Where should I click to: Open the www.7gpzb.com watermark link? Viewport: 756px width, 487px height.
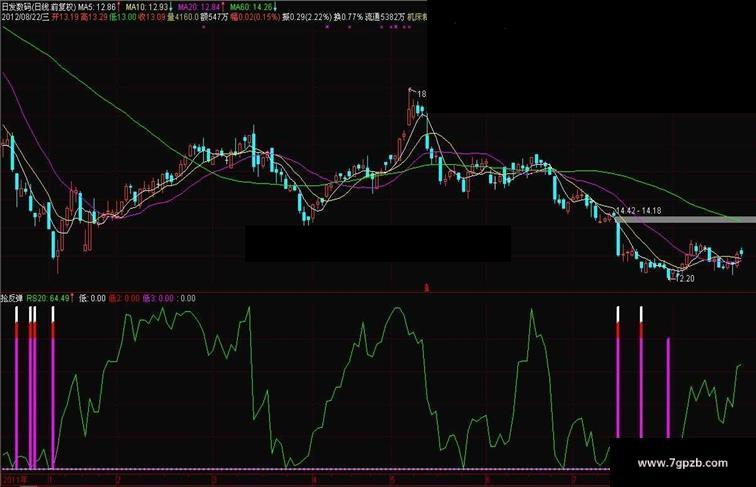(x=683, y=463)
